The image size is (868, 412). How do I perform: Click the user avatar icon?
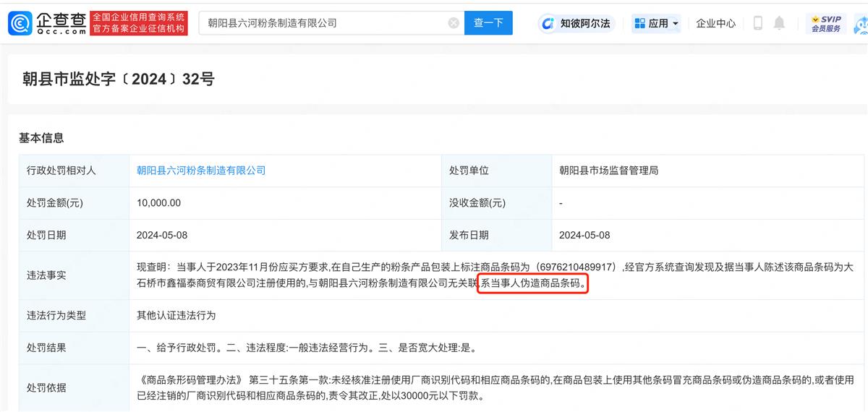tap(861, 25)
